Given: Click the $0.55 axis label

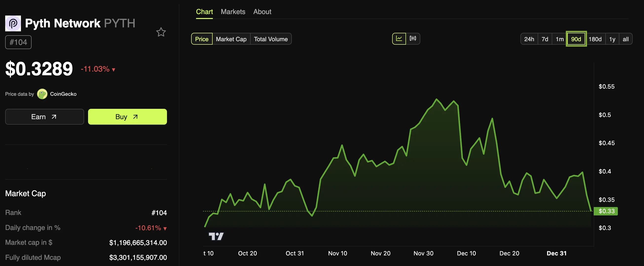Looking at the screenshot, I should pos(607,87).
